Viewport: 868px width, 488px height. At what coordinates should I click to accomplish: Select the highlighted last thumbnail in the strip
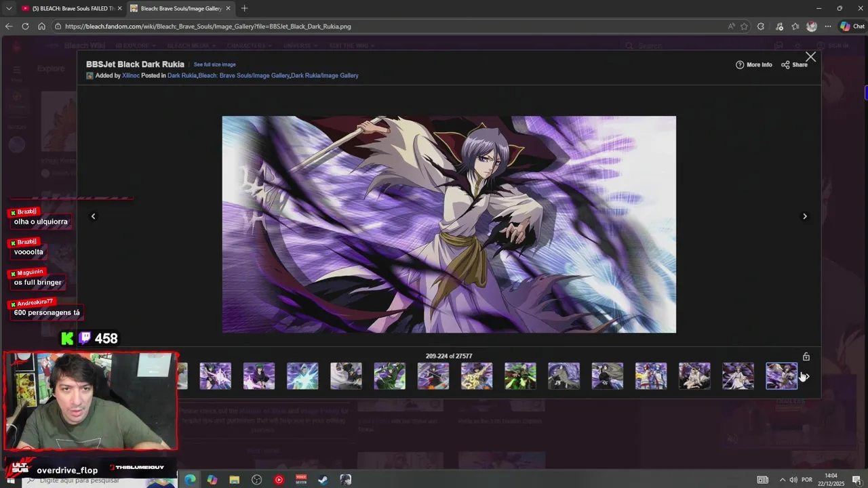click(x=782, y=376)
